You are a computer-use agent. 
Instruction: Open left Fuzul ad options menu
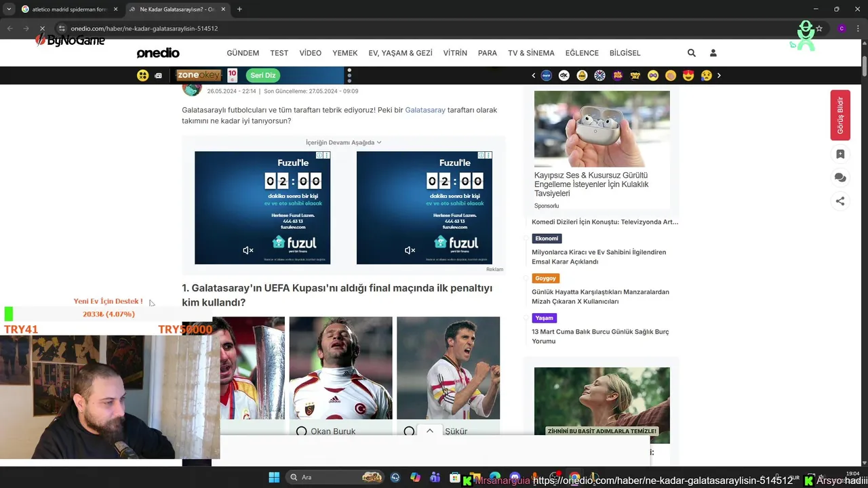tap(327, 155)
